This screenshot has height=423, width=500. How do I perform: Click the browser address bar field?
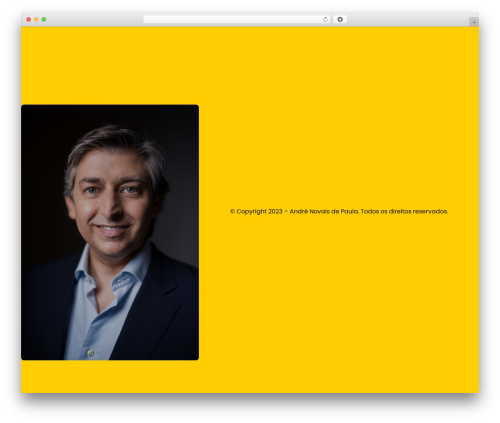[x=237, y=20]
